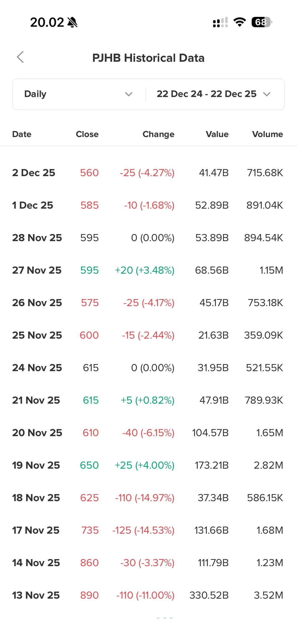The height and width of the screenshot is (644, 297).
Task: Tap the battery level indicator
Action: tap(261, 22)
